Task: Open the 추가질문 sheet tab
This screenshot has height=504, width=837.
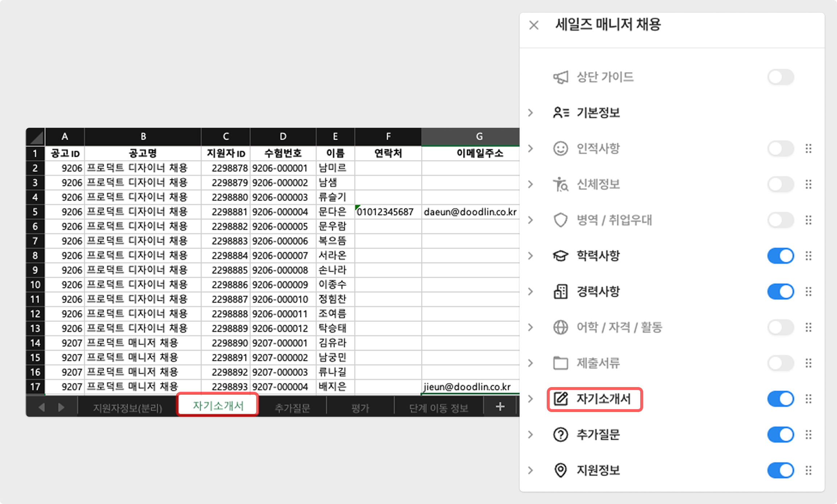Action: [x=292, y=408]
